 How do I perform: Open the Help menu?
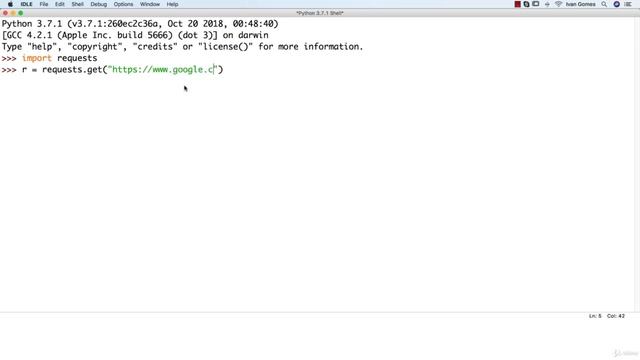[x=172, y=4]
